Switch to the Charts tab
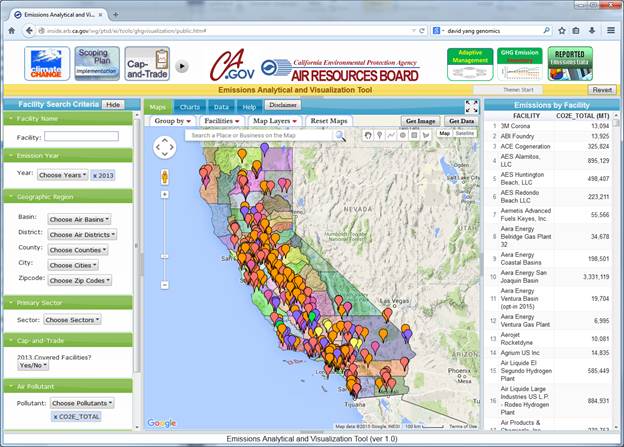624x447 pixels. 189,106
